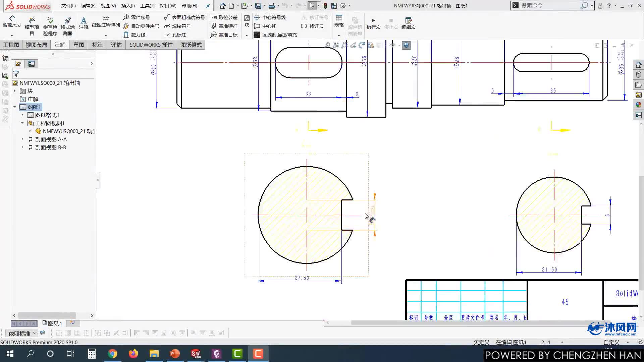
Task: Insert a 焊接符号 weld symbol
Action: point(177,26)
